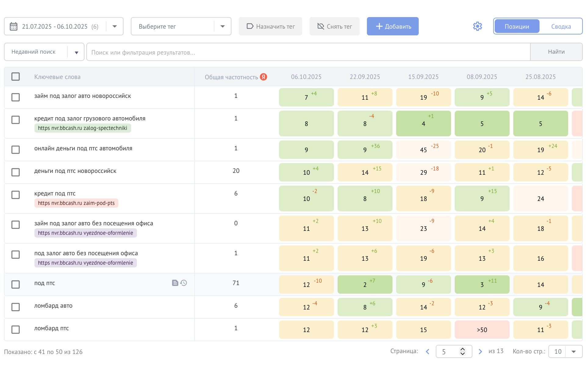Select checkbox for 'кредит под птс'
The height and width of the screenshot is (372, 588).
(x=16, y=195)
